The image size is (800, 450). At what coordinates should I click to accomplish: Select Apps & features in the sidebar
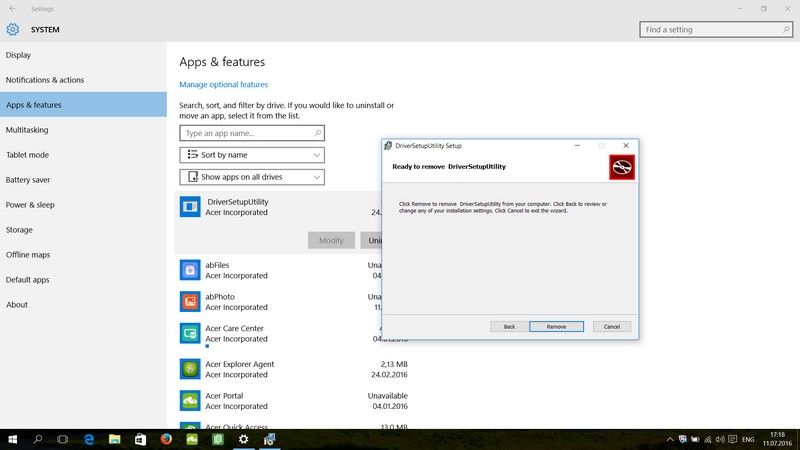[83, 105]
